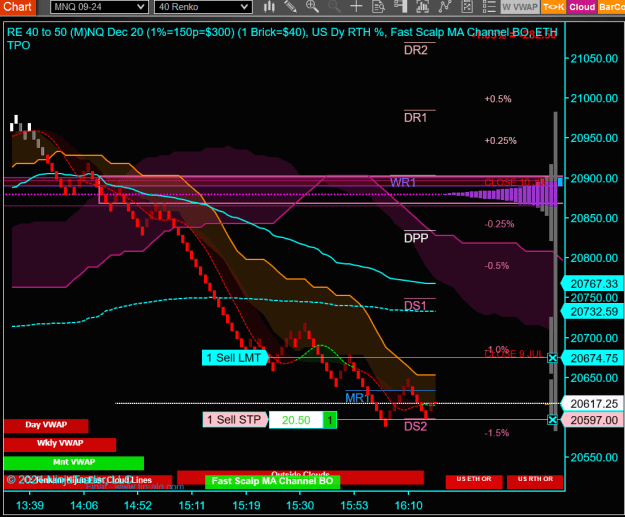Click the WR1 weekly pivot label
Viewport: 625px width, 517px height.
tap(403, 183)
